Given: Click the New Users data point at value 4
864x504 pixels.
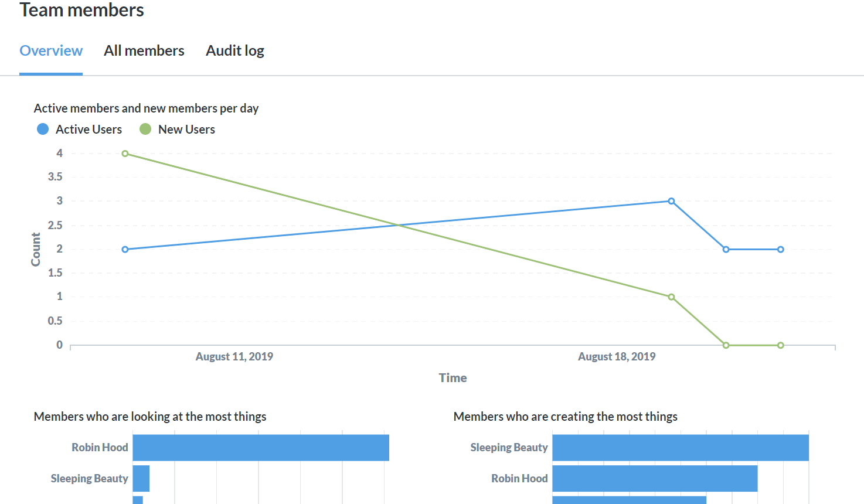Looking at the screenshot, I should click(125, 154).
